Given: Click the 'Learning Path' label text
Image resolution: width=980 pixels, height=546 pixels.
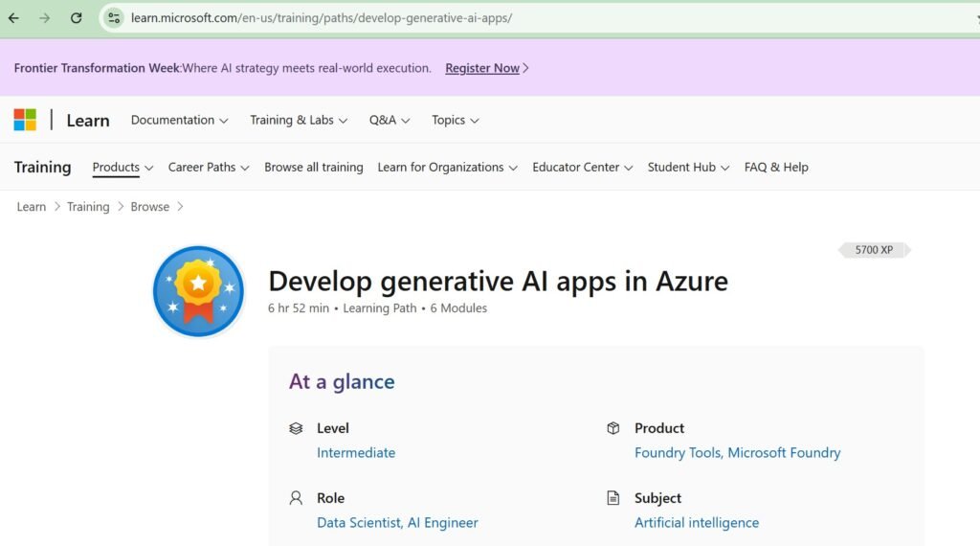Looking at the screenshot, I should 379,307.
